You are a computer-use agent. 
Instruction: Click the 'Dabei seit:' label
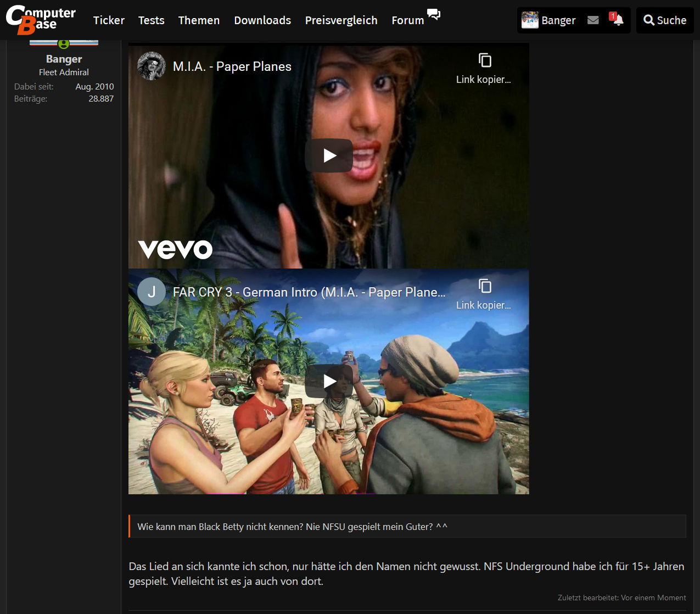[x=34, y=87]
